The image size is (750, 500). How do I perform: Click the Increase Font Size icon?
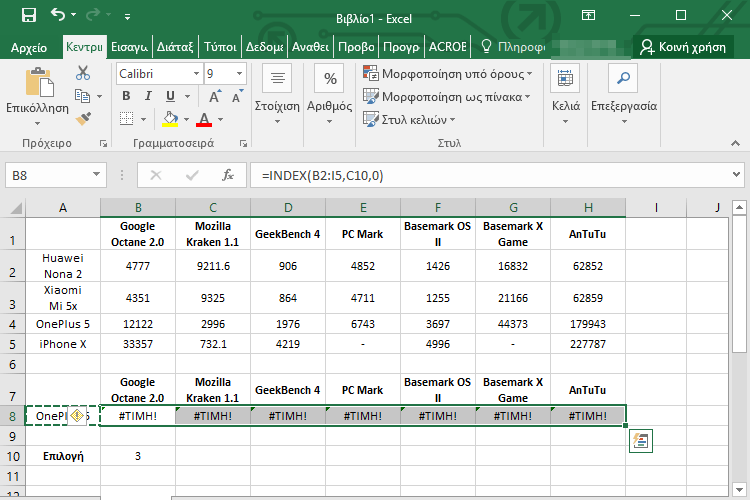click(x=215, y=96)
